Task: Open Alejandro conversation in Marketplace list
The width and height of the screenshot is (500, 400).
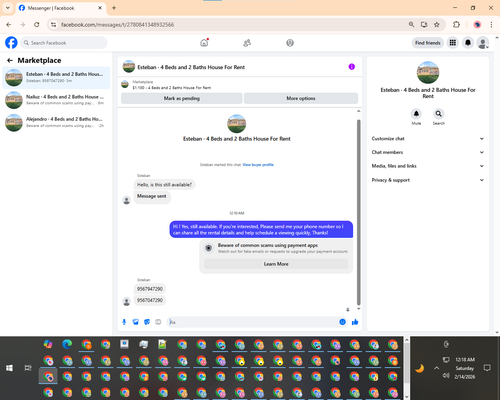Action: click(56, 122)
